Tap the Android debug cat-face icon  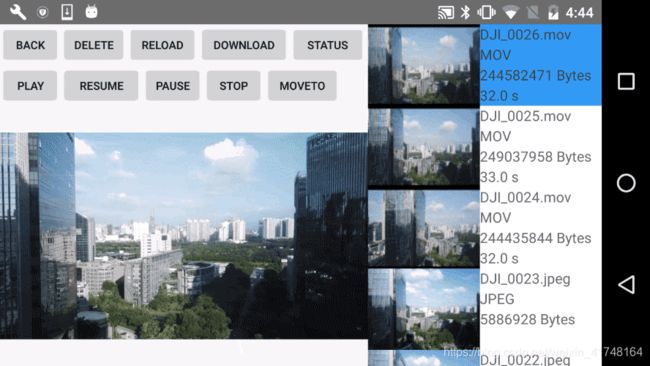click(92, 12)
